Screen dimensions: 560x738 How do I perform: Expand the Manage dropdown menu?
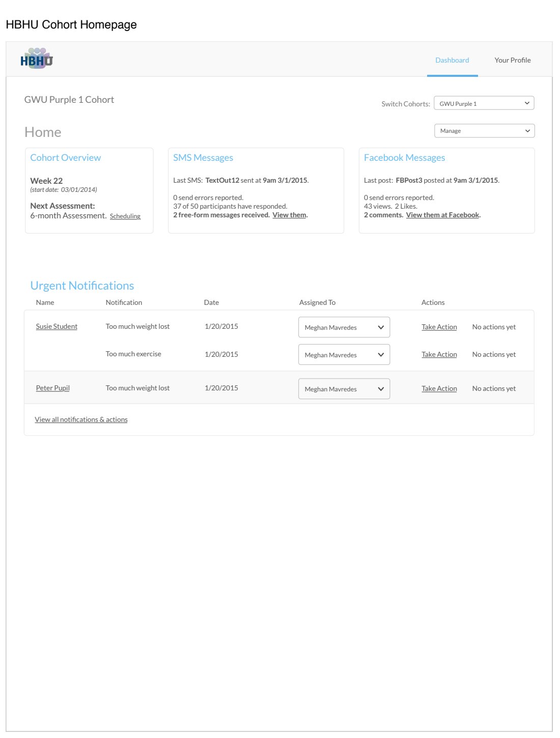(x=484, y=131)
